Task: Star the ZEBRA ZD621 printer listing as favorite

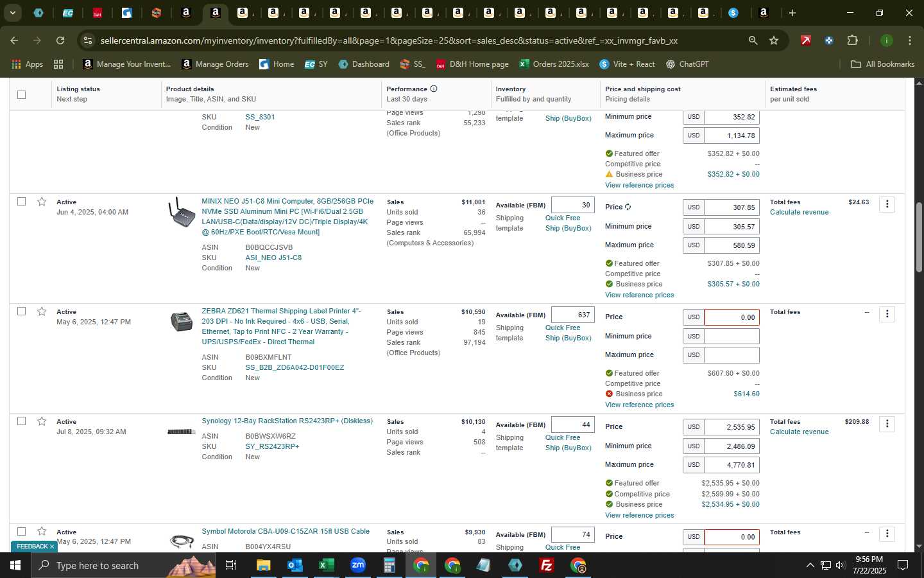Action: click(42, 311)
